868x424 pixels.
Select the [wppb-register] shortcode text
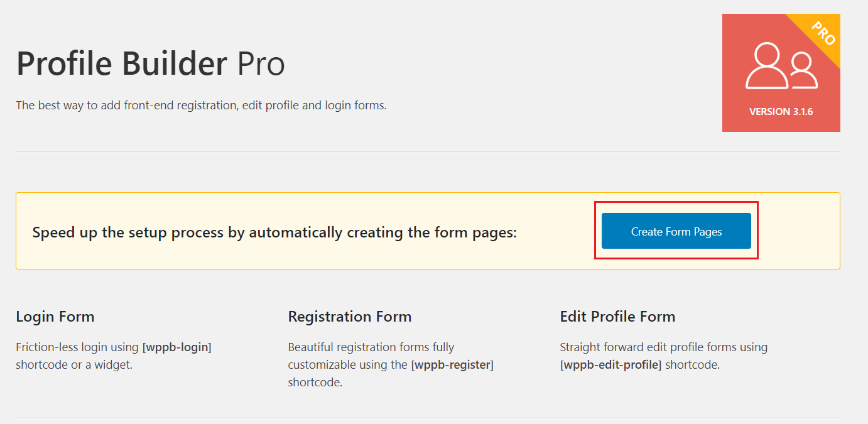[452, 364]
